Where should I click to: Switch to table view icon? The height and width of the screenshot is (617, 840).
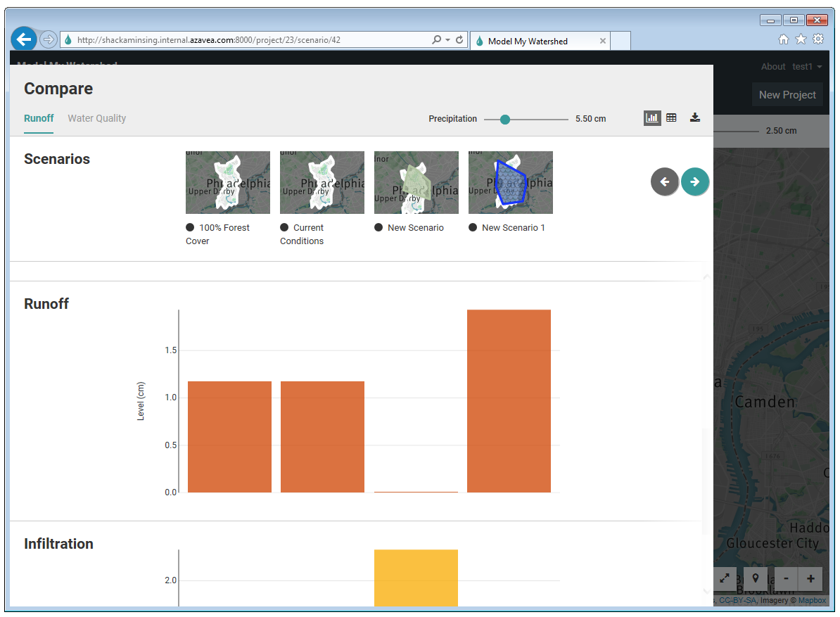(671, 117)
